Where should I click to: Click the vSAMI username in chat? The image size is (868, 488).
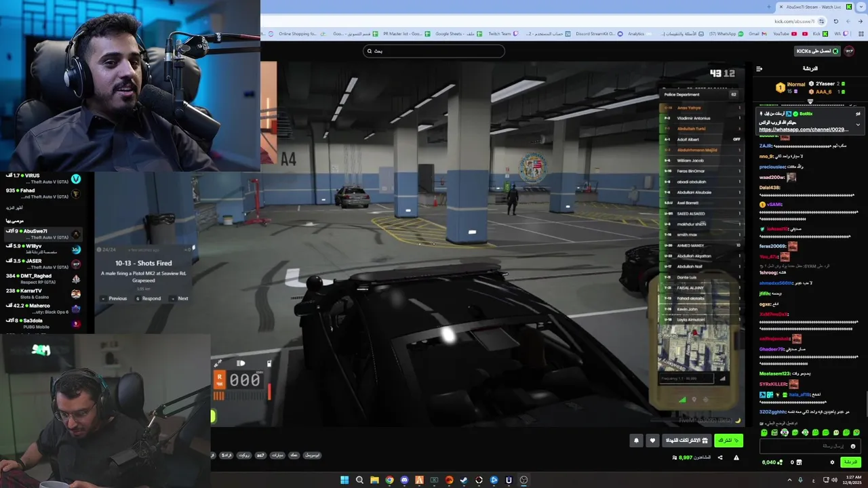click(x=774, y=204)
